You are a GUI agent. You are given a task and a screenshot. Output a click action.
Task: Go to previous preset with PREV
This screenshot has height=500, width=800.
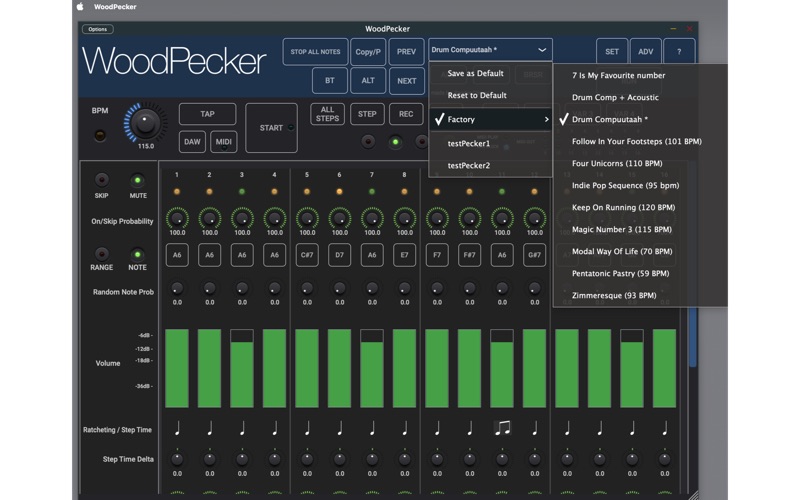(x=406, y=52)
